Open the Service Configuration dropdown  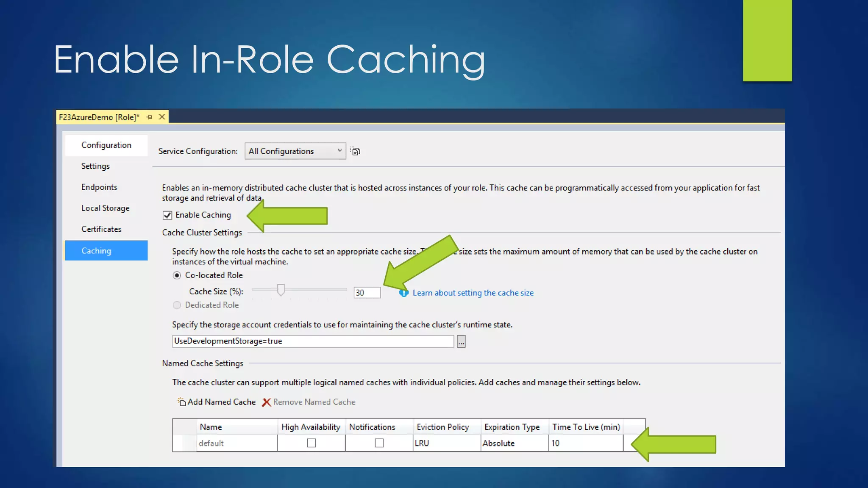point(295,151)
